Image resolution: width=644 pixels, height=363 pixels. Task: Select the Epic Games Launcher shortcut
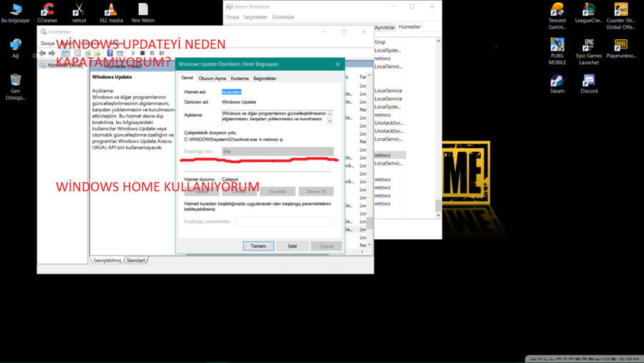pyautogui.click(x=589, y=52)
